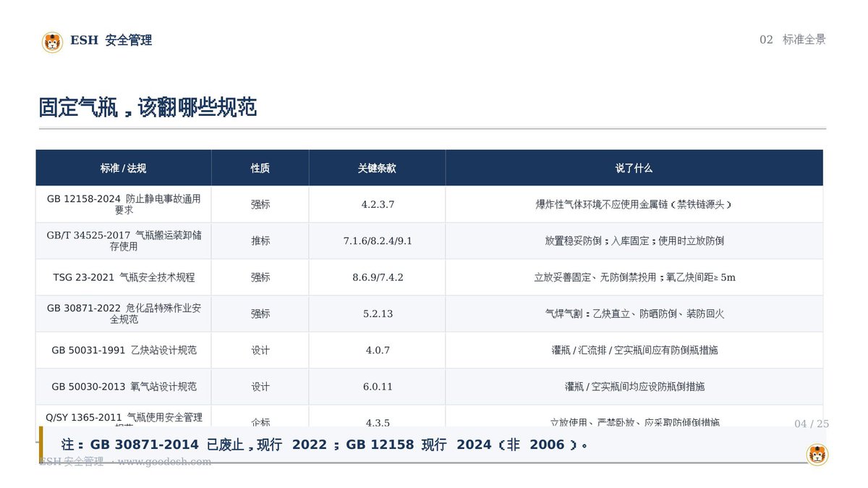Click description '灌瓶 / 汇流排 / 空实瓶间应有防倒瓶措施'

pyautogui.click(x=634, y=350)
